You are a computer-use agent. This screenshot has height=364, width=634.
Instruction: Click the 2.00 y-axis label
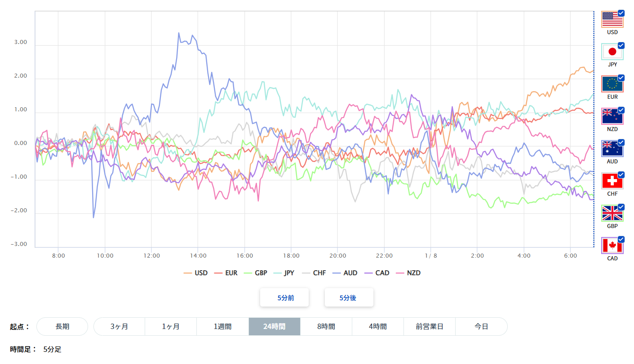click(21, 76)
